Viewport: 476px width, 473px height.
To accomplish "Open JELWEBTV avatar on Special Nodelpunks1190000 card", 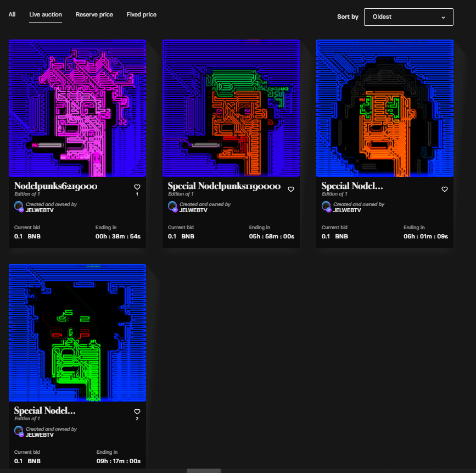I will click(172, 206).
